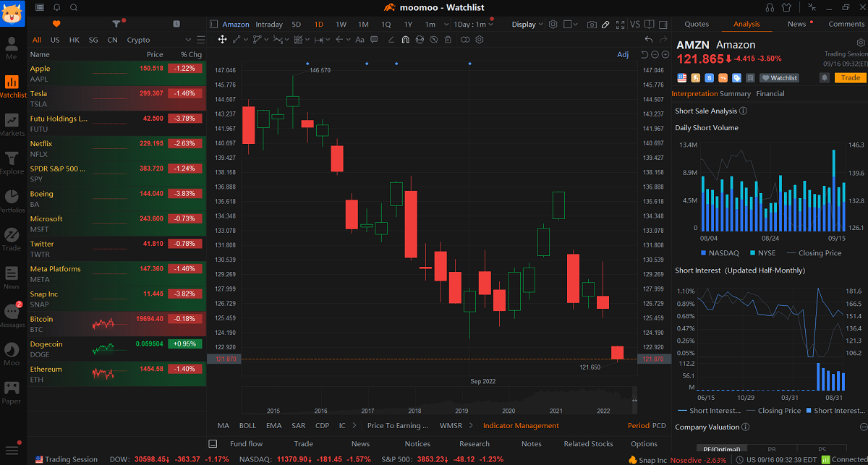This screenshot has width=868, height=465.
Task: Toggle the left chart panel checkbox
Action: pos(213,25)
